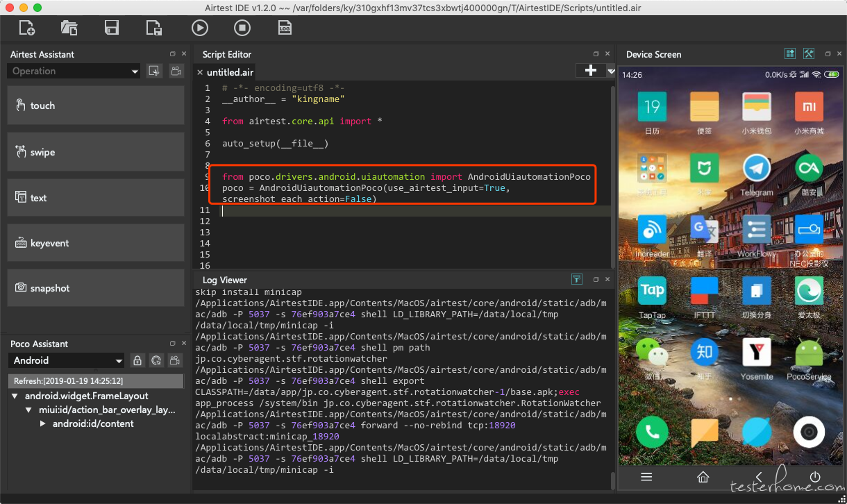Click the Poco record camera icon
Viewport: 847px width, 504px height.
175,360
